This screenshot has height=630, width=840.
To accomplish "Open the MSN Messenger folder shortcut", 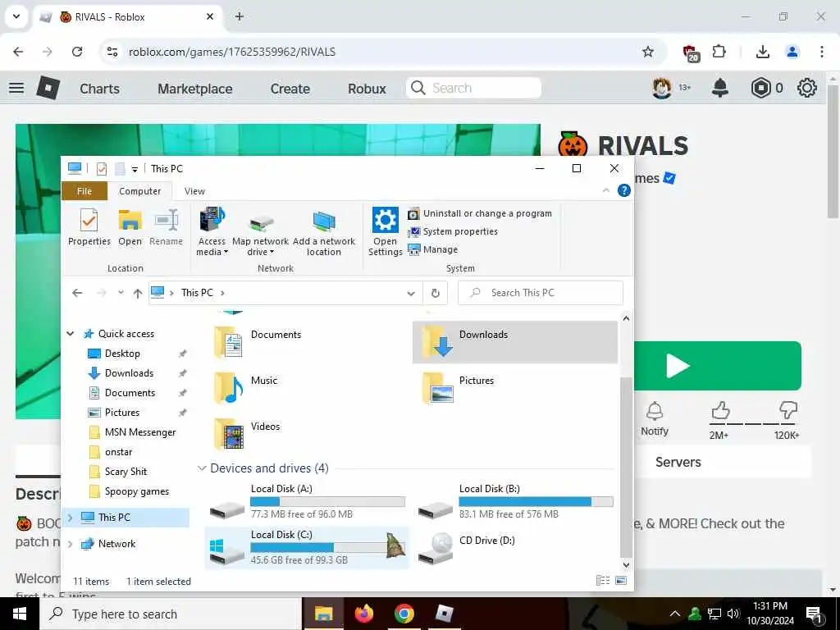I will point(139,432).
